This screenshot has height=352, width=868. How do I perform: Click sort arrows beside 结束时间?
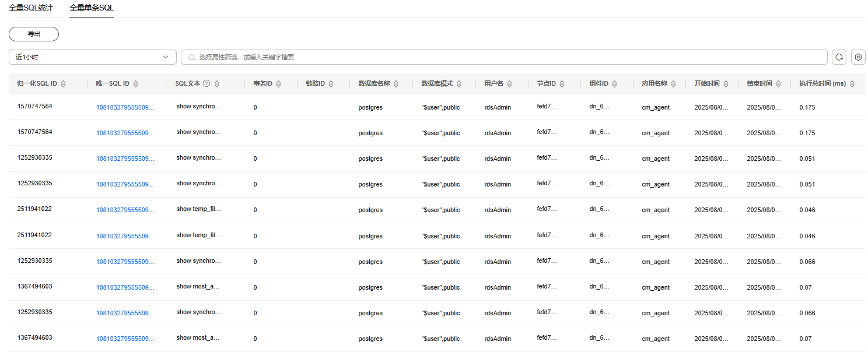778,84
